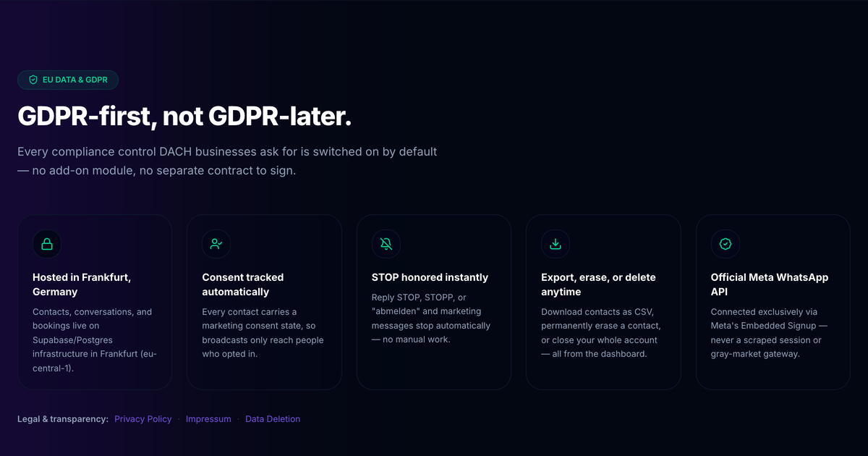Select the Consent tracked automatically heading
868x456 pixels.
pyautogui.click(x=243, y=284)
